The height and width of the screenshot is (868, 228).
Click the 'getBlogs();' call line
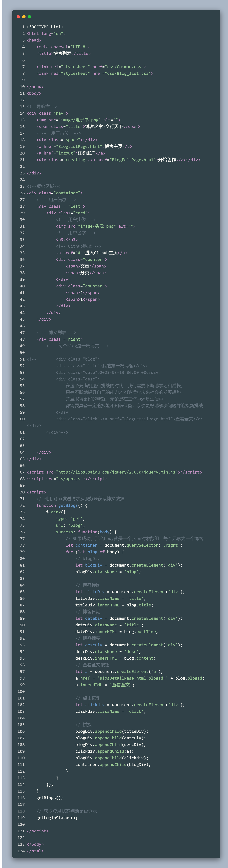click(50, 798)
